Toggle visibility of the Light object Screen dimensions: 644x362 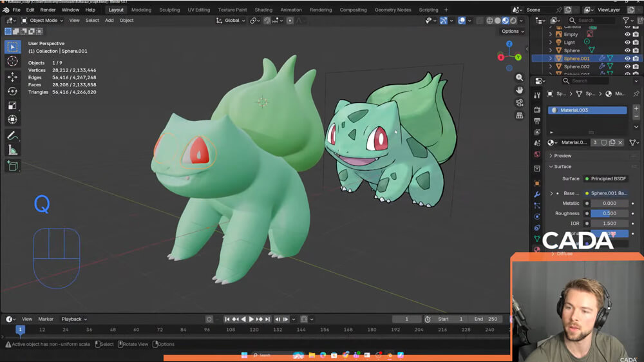click(627, 43)
